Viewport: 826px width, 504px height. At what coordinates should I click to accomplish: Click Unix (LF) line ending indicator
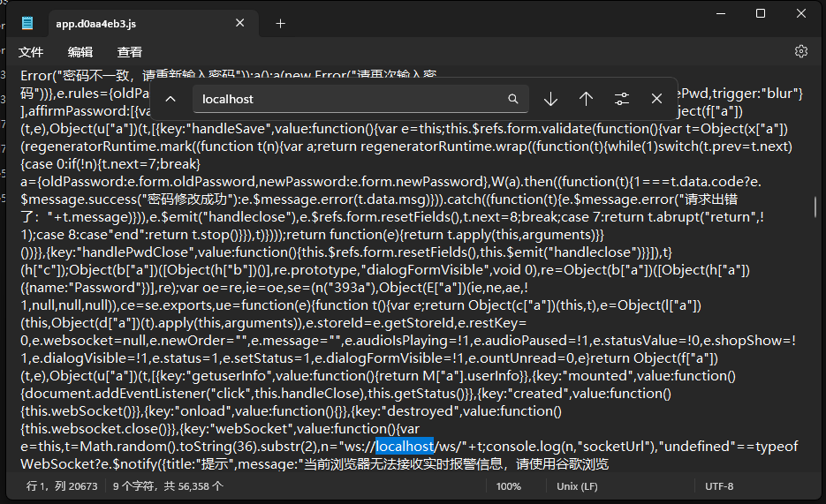point(577,486)
